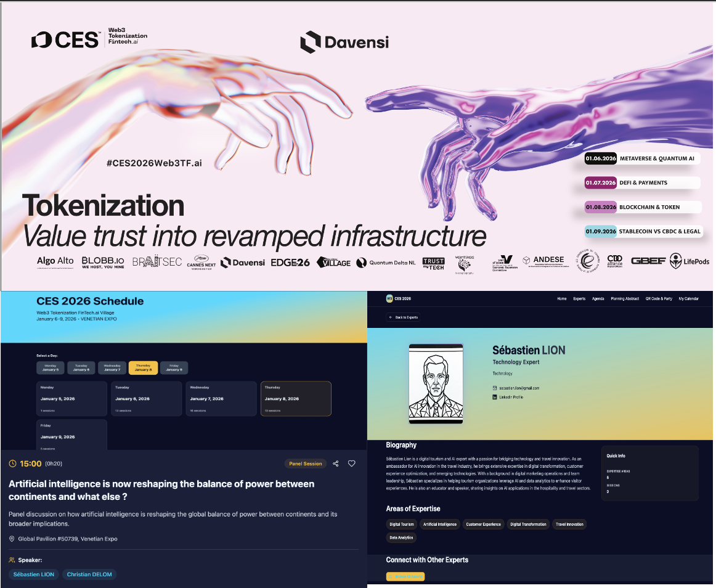Viewport: 716px width, 588px height.
Task: Open Planning Abstract in the top navigation
Action: [625, 299]
